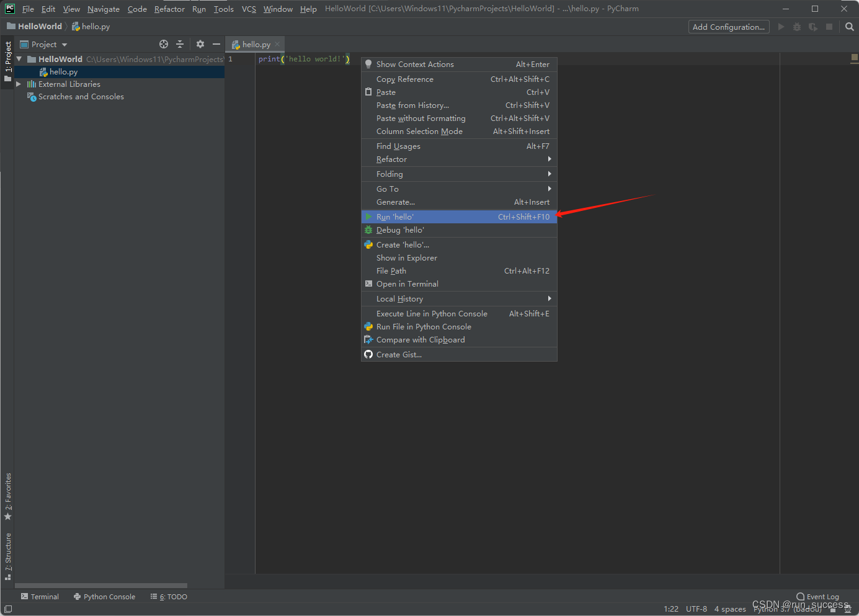
Task: Select Scratches and Consoles node
Action: pos(81,97)
